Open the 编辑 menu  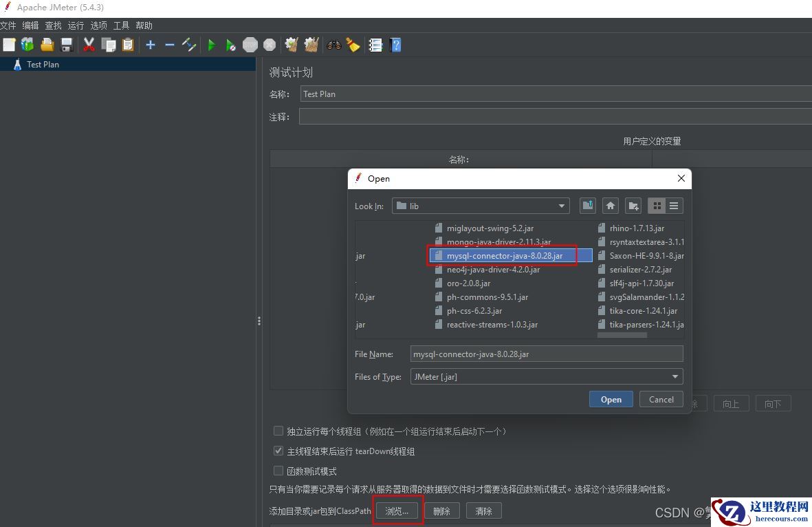click(x=30, y=25)
